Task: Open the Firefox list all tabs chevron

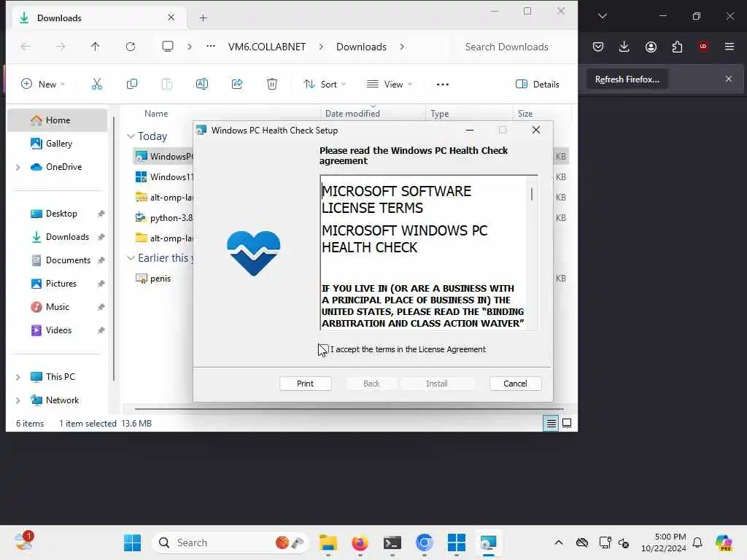Action: coord(603,16)
